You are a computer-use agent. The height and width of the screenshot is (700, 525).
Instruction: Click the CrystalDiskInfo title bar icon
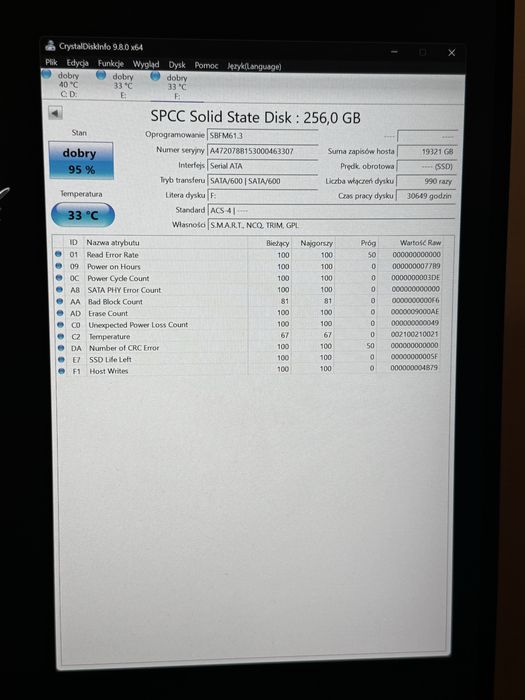click(x=50, y=46)
